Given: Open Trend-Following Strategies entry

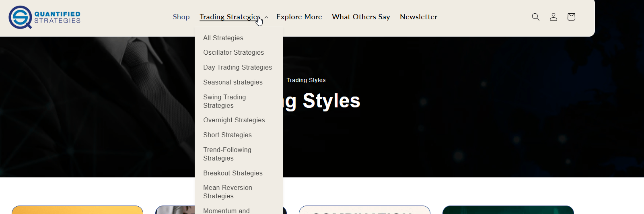Looking at the screenshot, I should 227,154.
